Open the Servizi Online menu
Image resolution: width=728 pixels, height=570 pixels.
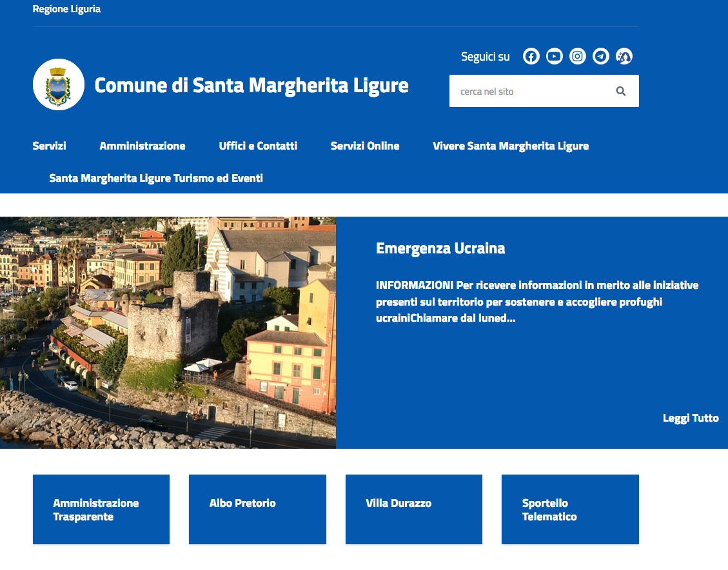click(365, 146)
